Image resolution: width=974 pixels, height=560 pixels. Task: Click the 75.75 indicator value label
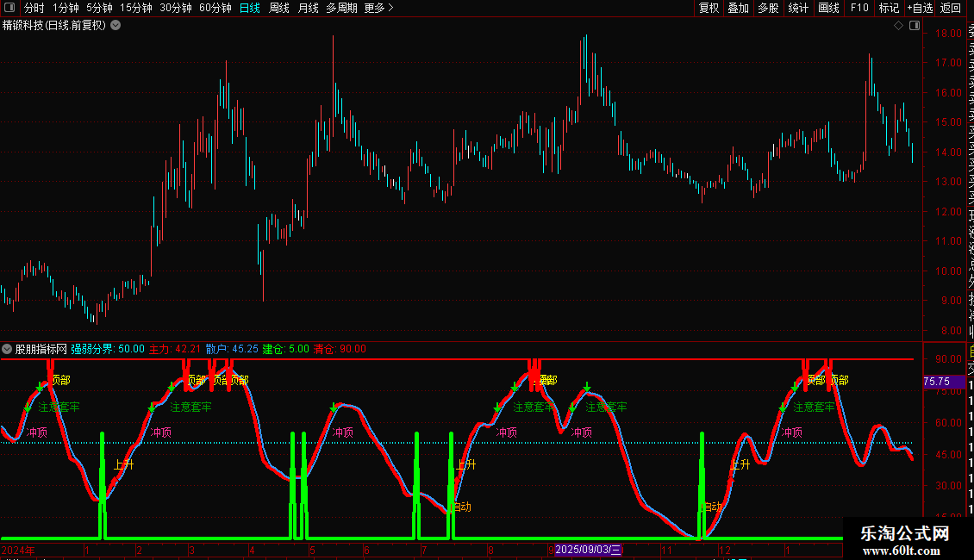pyautogui.click(x=937, y=382)
